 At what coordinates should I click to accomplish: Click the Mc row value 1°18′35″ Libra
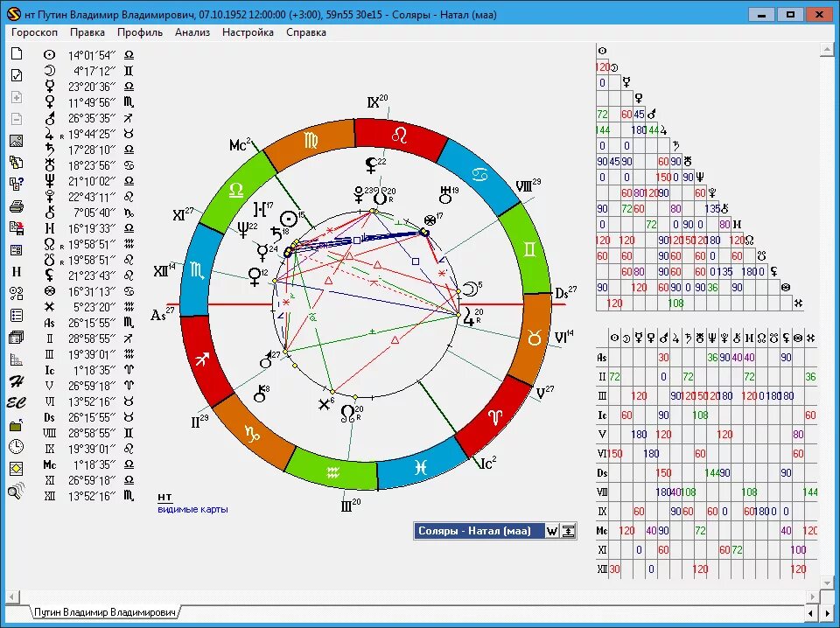click(x=94, y=464)
